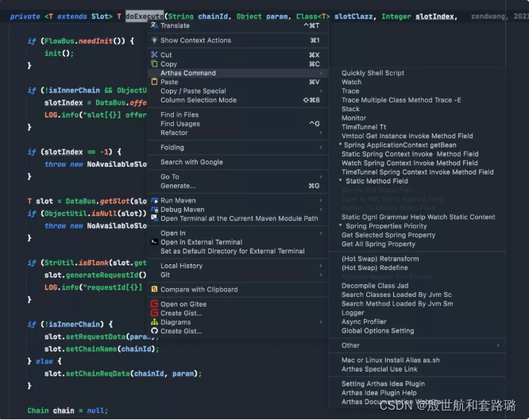Click the red Gitee icon beside Open on Gitee
The height and width of the screenshot is (420, 529).
pyautogui.click(x=154, y=303)
